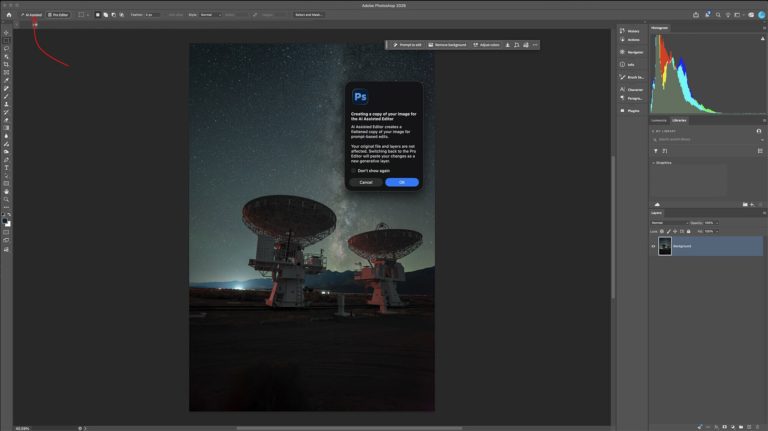
Task: Toggle lock position in Layers
Action: tap(675, 232)
